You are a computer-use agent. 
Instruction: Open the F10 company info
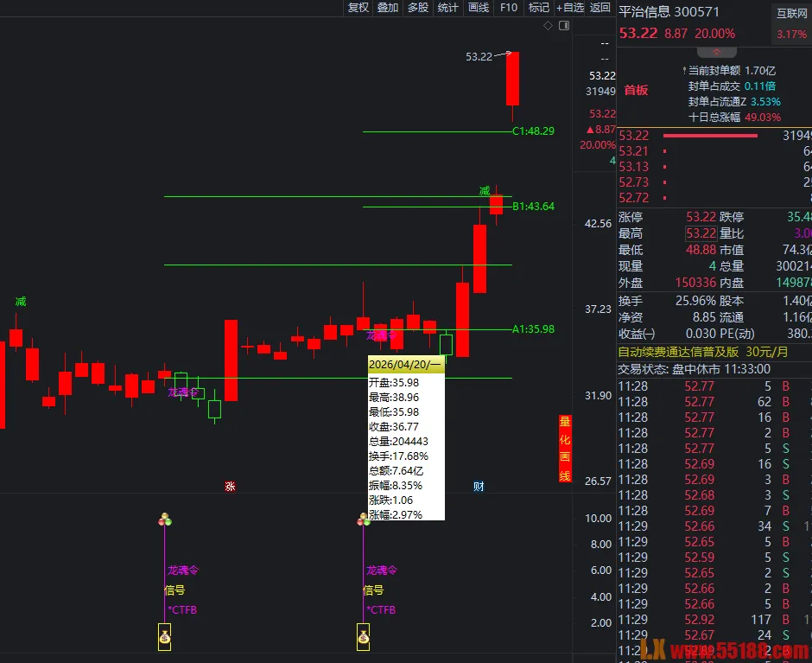pos(509,8)
